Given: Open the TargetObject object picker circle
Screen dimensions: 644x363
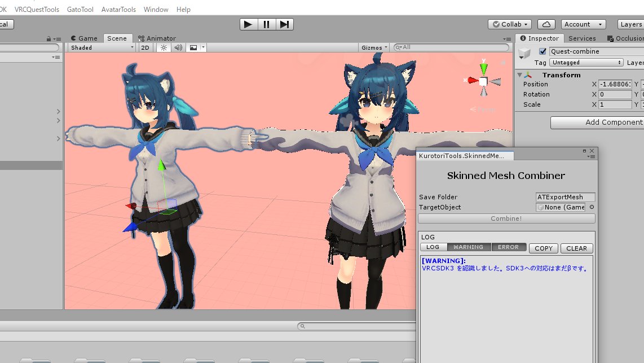Looking at the screenshot, I should [592, 207].
